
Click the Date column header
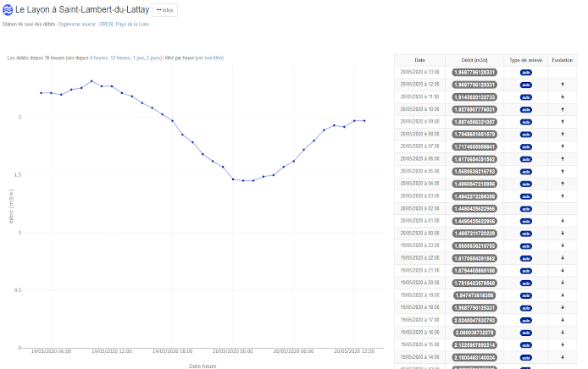[x=419, y=60]
